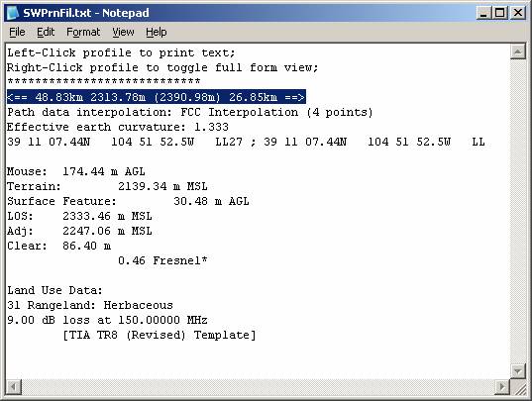Click the horizontal scrollbar right arrow
The height and width of the screenshot is (401, 532).
[502, 386]
